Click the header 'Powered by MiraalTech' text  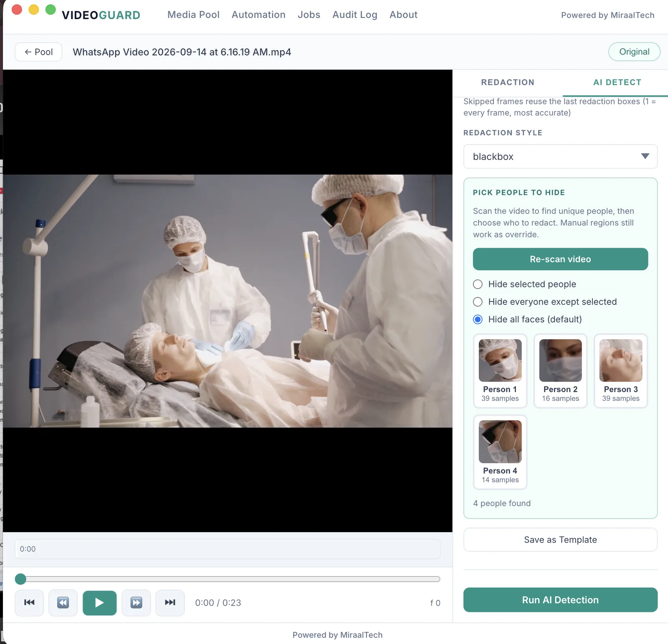point(607,15)
